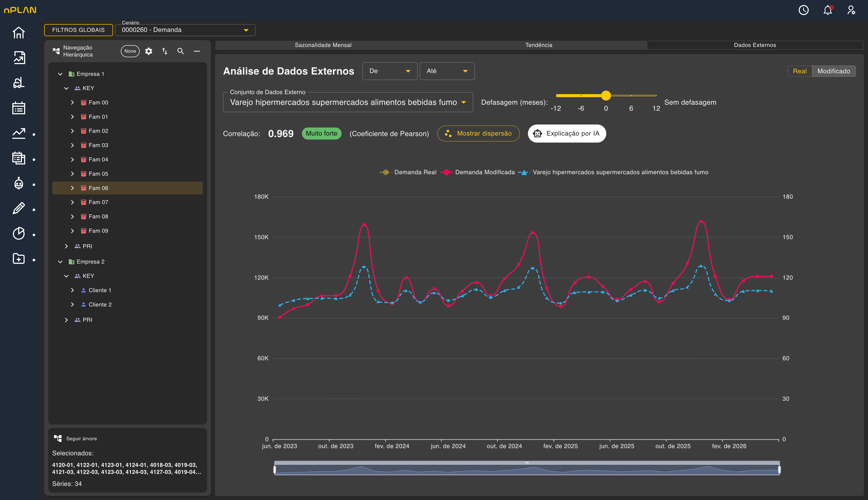Switch view to Real

[x=800, y=71]
